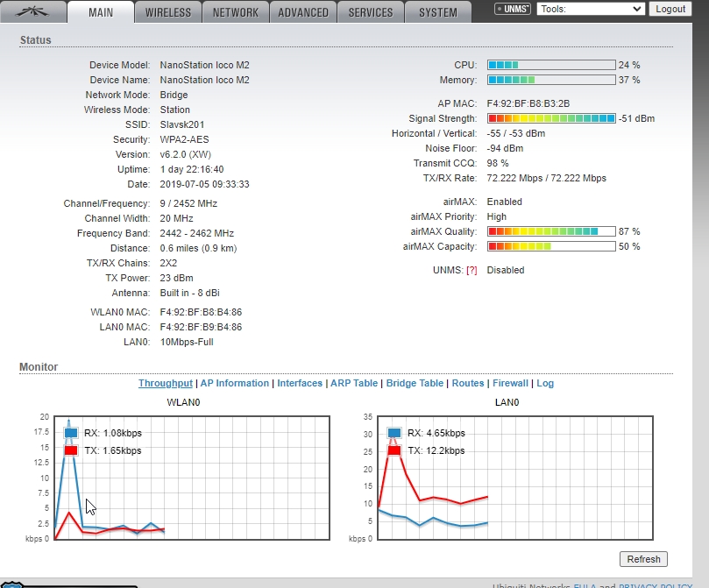The image size is (709, 588).
Task: Click the Channel/Frequency value 9 / 2452 MHz
Action: [188, 203]
